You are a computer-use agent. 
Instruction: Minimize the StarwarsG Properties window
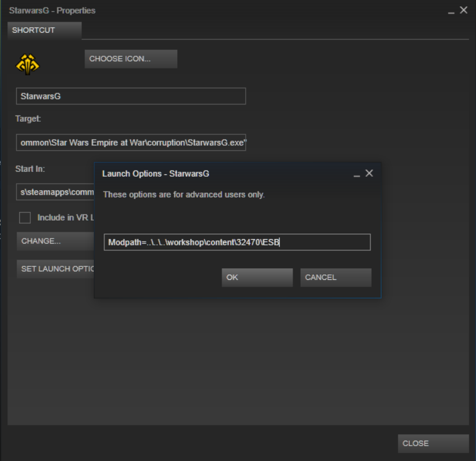451,12
